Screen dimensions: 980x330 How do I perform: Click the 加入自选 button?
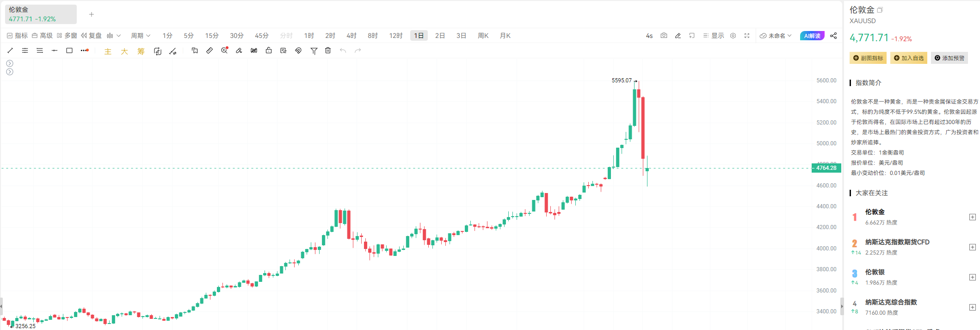(x=909, y=58)
